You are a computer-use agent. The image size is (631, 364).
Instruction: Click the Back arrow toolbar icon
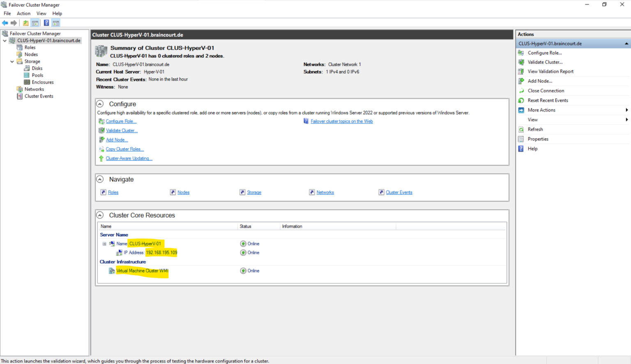coord(5,23)
